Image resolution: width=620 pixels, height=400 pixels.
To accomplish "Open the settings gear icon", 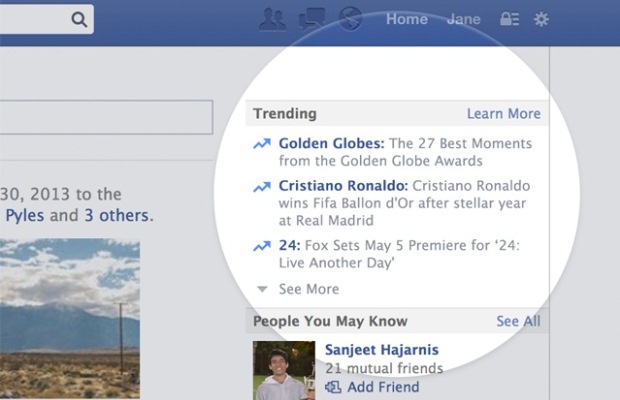I will (x=541, y=19).
